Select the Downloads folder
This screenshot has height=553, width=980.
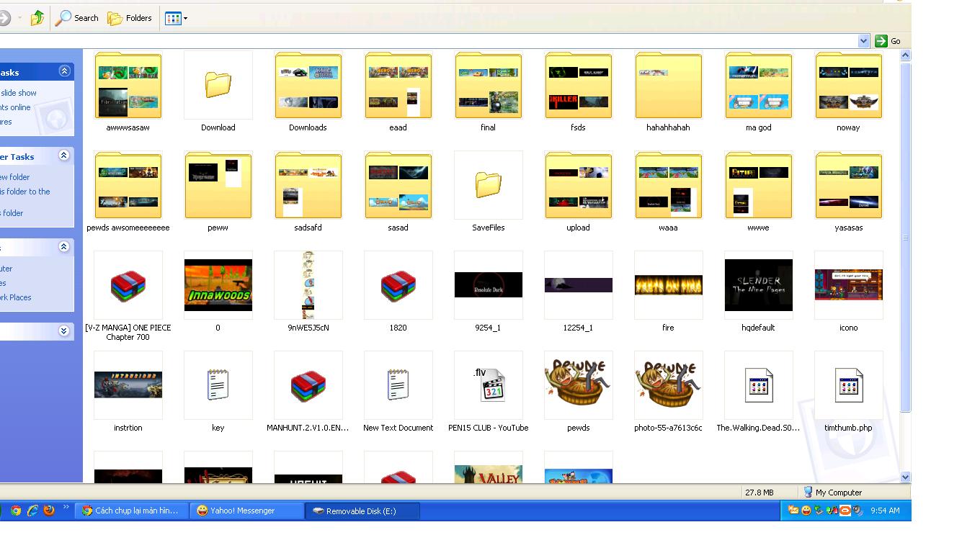tap(308, 92)
